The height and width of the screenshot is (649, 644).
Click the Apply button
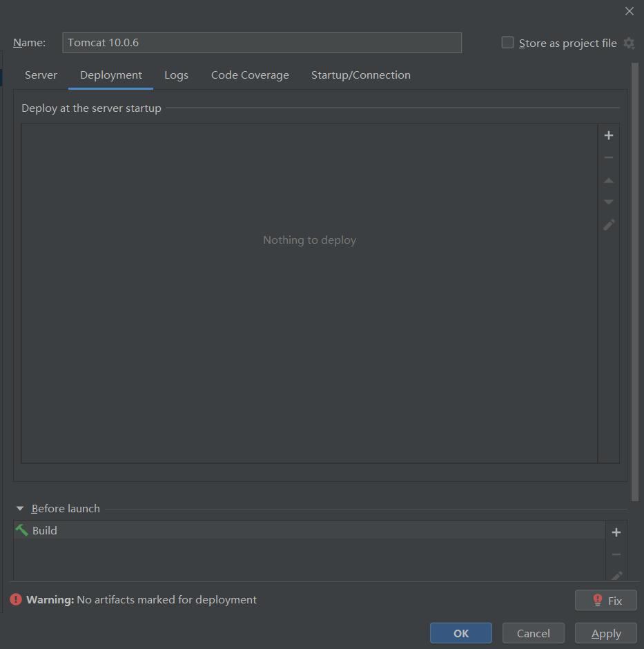click(606, 633)
